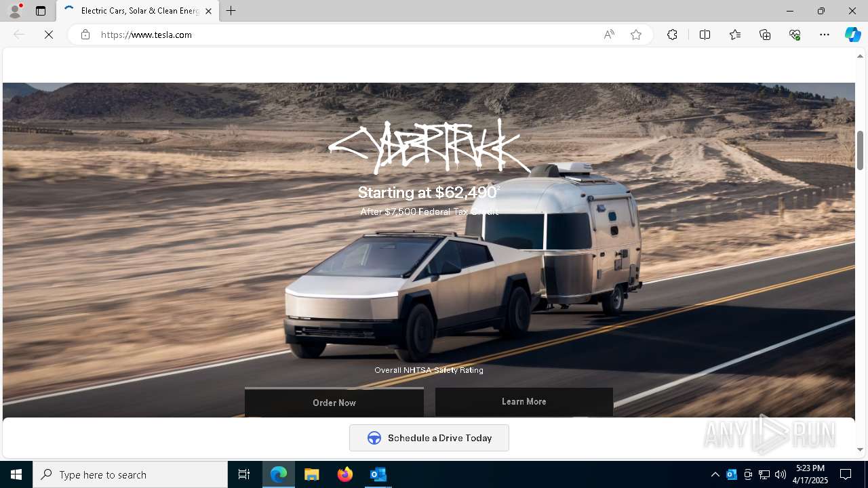This screenshot has width=868, height=488.
Task: Click the page scrollbar thumb
Action: pyautogui.click(x=860, y=150)
